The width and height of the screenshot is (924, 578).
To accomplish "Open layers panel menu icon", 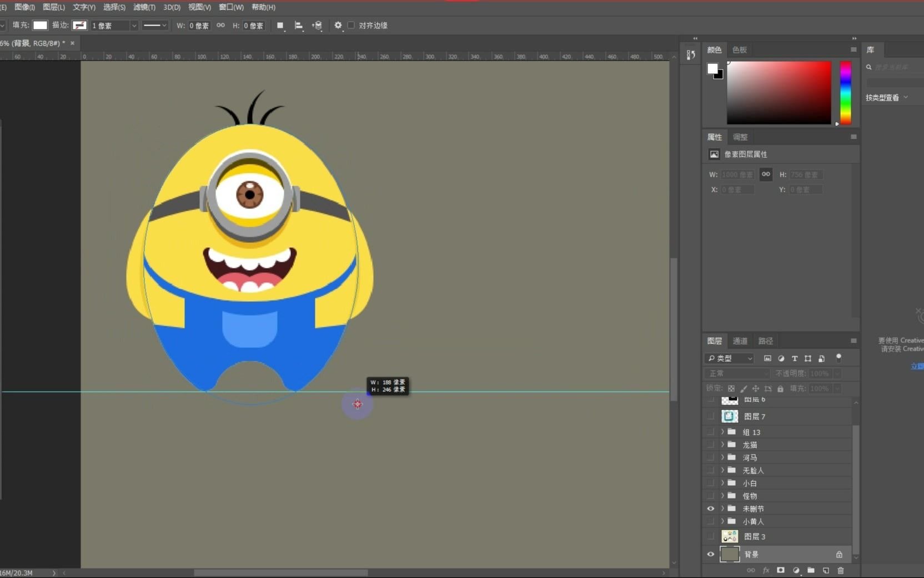I will coord(853,341).
